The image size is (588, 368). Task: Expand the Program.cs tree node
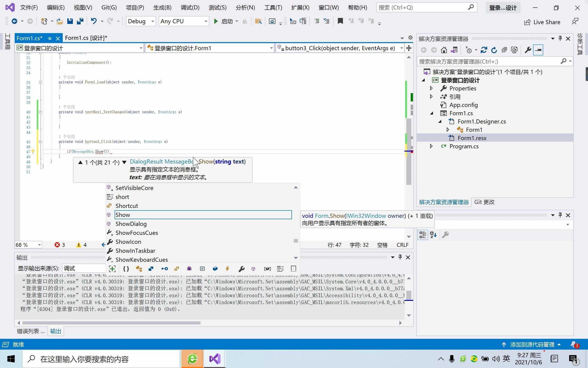pyautogui.click(x=431, y=146)
